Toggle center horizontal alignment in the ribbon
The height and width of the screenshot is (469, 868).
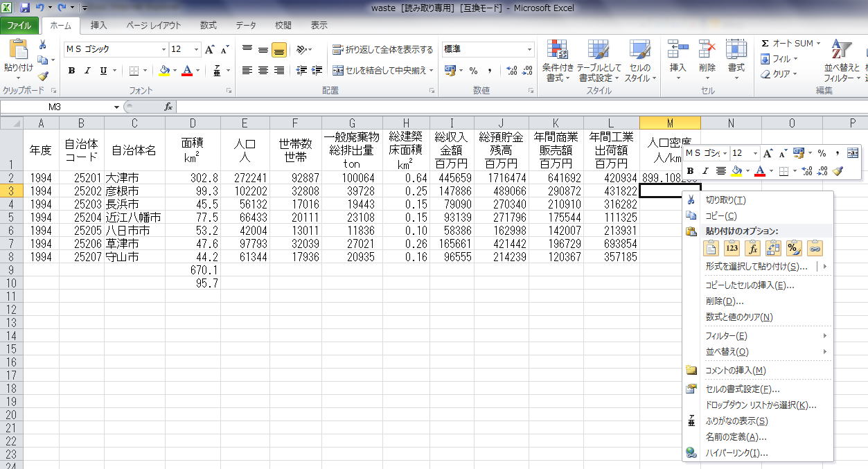pos(263,70)
